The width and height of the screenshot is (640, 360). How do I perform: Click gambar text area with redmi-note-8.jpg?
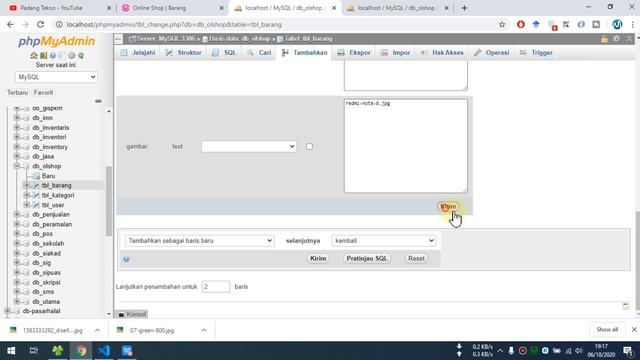[x=406, y=146]
